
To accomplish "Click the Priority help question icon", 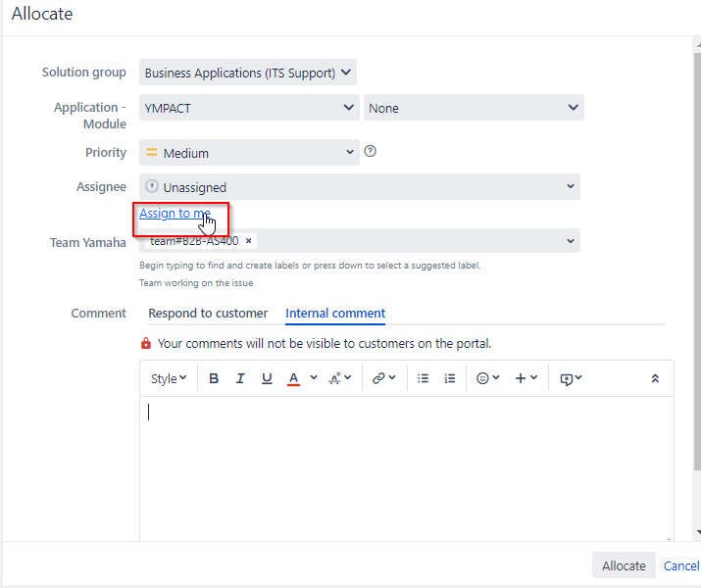I will pos(371,152).
